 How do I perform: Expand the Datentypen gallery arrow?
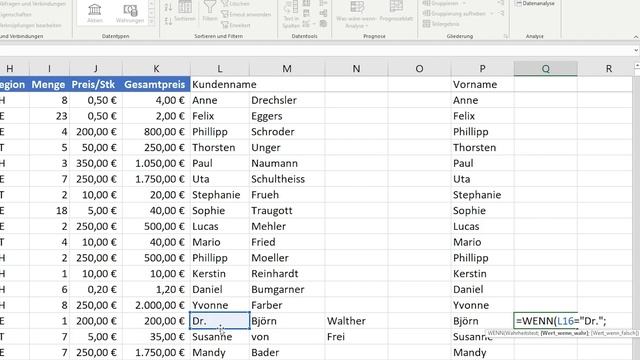pyautogui.click(x=151, y=22)
